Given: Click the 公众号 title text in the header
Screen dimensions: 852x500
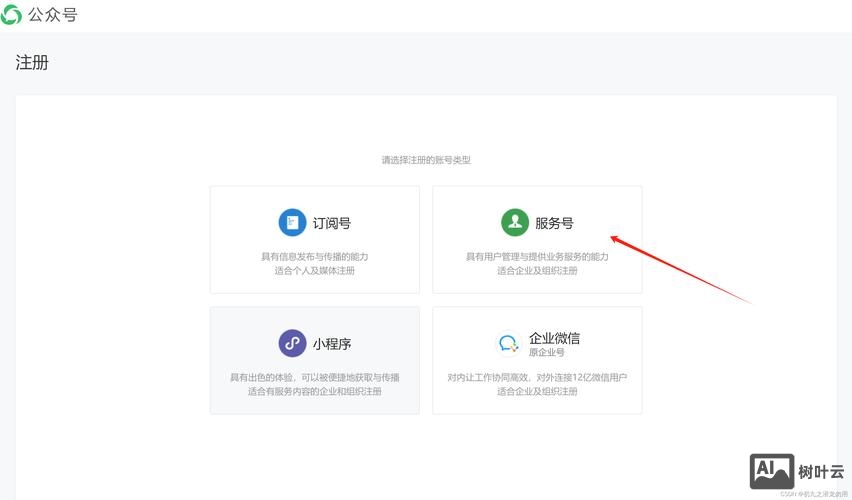Looking at the screenshot, I should [53, 15].
